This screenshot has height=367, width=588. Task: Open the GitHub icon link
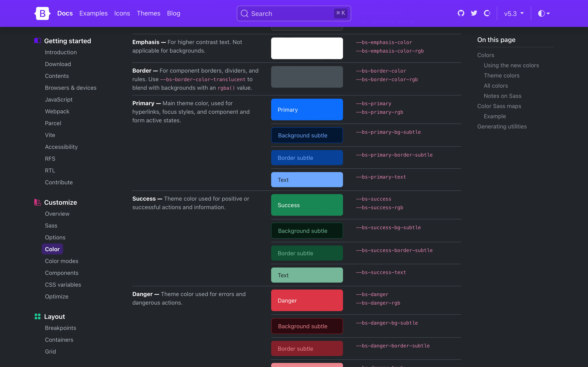pyautogui.click(x=461, y=13)
